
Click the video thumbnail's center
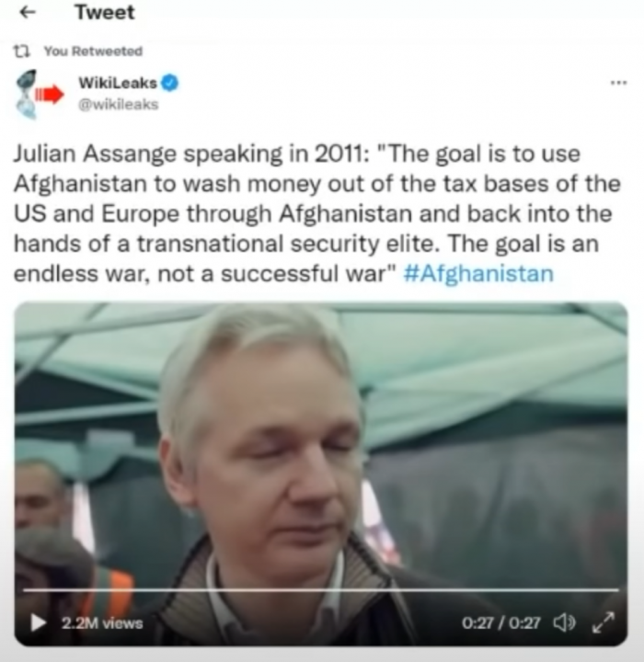pyautogui.click(x=321, y=474)
